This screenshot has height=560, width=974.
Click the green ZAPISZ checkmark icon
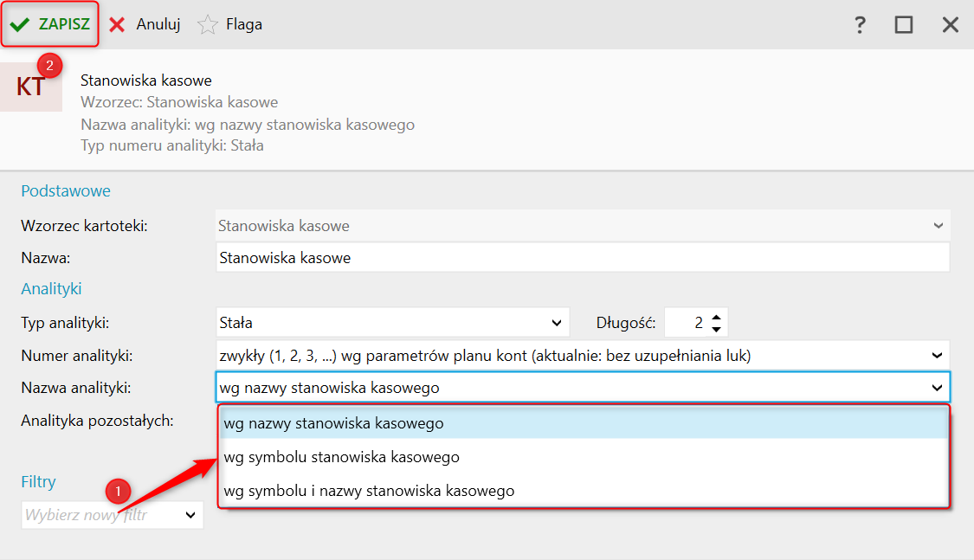coord(20,25)
